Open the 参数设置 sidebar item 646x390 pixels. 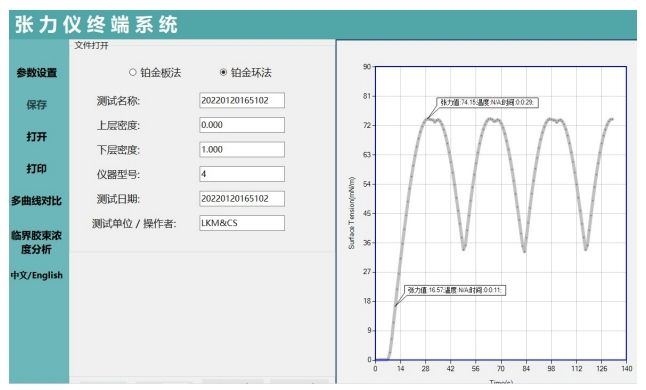tap(37, 73)
